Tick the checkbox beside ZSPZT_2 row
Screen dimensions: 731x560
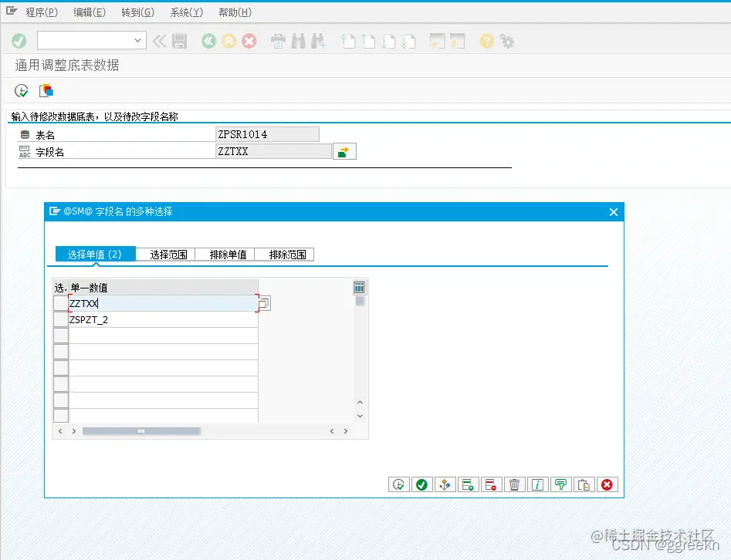click(x=60, y=319)
